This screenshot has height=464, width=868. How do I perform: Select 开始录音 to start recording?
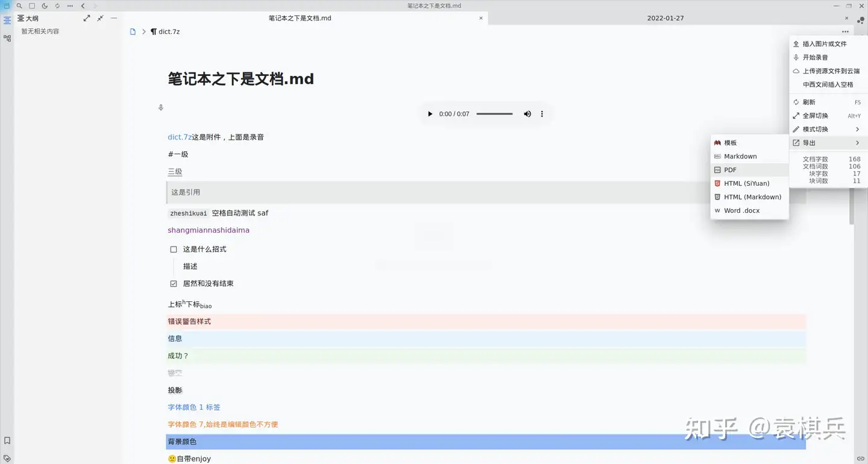[828, 57]
